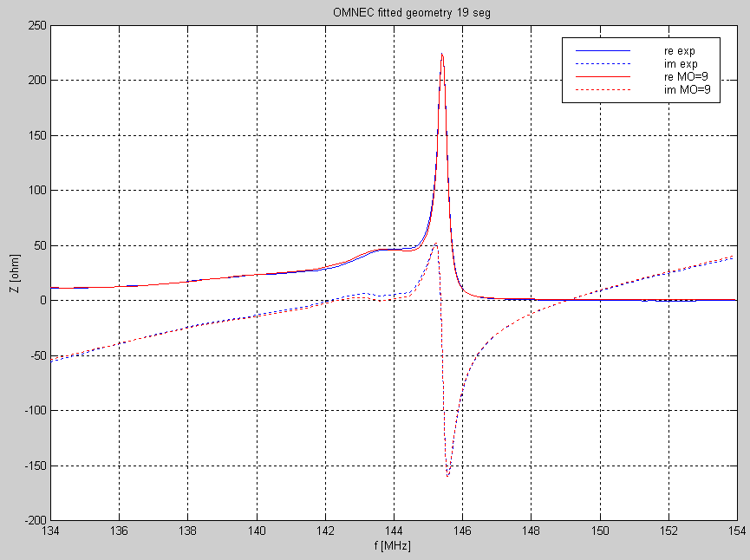
Task: Click the y-axis tick label -200
Action: [36, 520]
